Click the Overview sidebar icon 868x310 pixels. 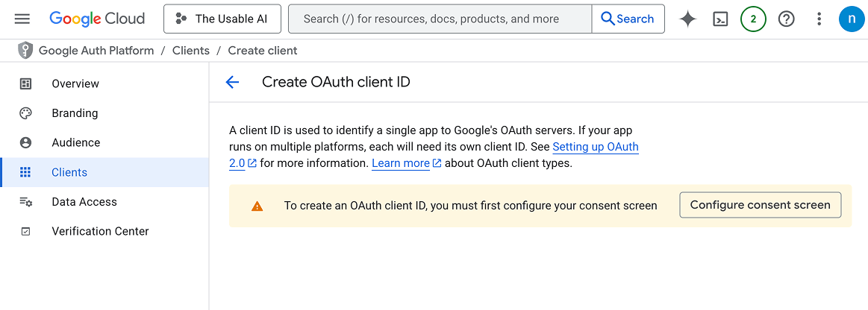tap(25, 83)
